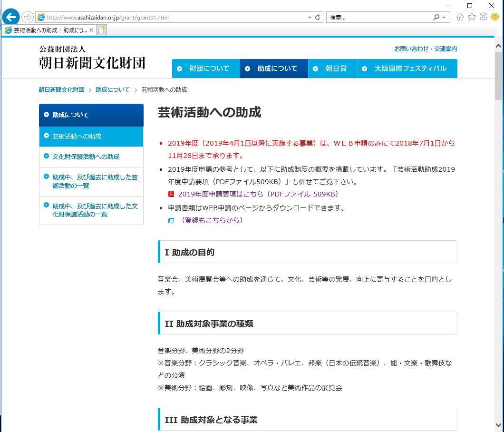Click the external window icon beside 登録もこちらから
This screenshot has width=504, height=432.
pyautogui.click(x=171, y=220)
